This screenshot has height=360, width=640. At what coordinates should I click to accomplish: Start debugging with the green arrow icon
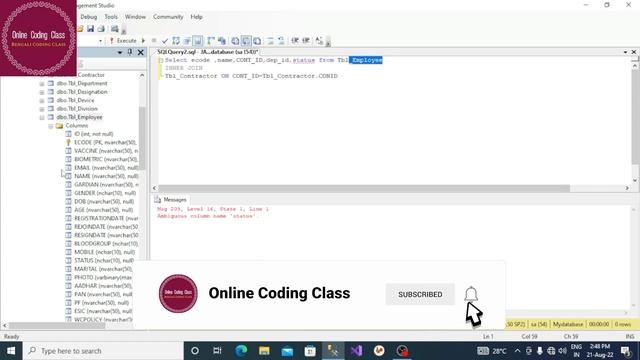coord(143,40)
